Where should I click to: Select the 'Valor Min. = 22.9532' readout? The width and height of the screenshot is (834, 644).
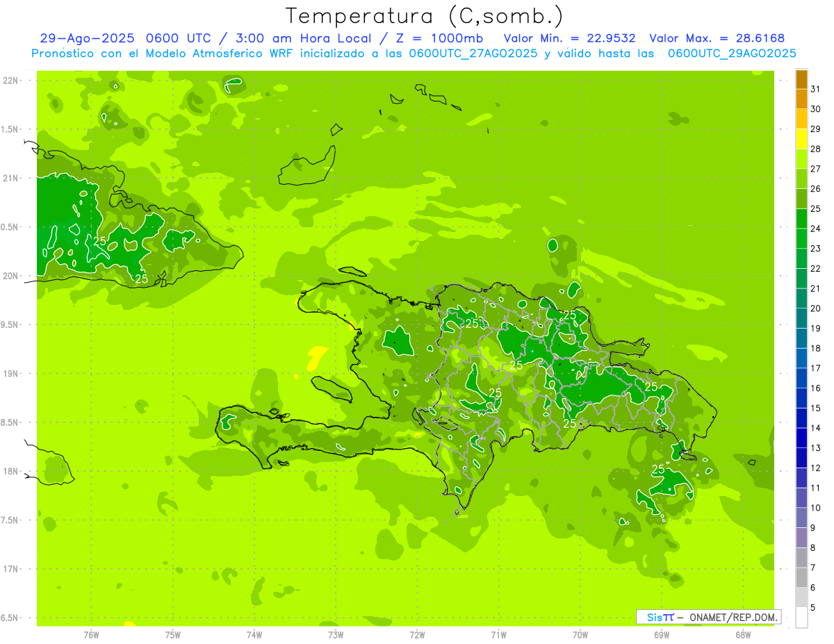coord(569,38)
